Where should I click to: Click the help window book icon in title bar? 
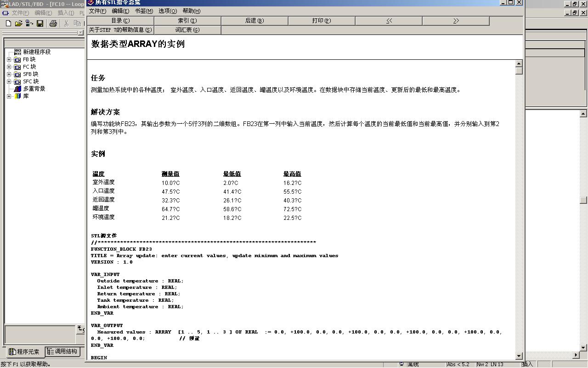pyautogui.click(x=91, y=2)
